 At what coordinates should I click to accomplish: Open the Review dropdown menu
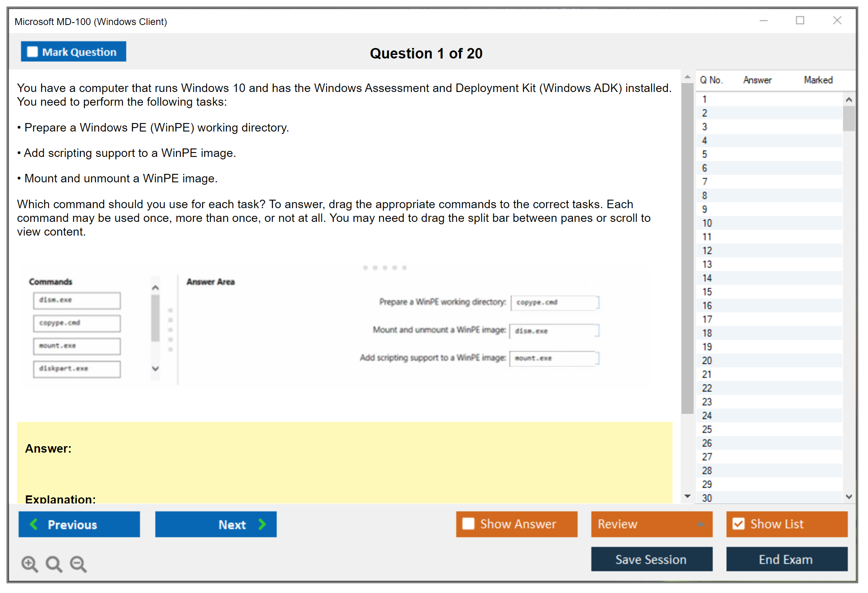700,524
